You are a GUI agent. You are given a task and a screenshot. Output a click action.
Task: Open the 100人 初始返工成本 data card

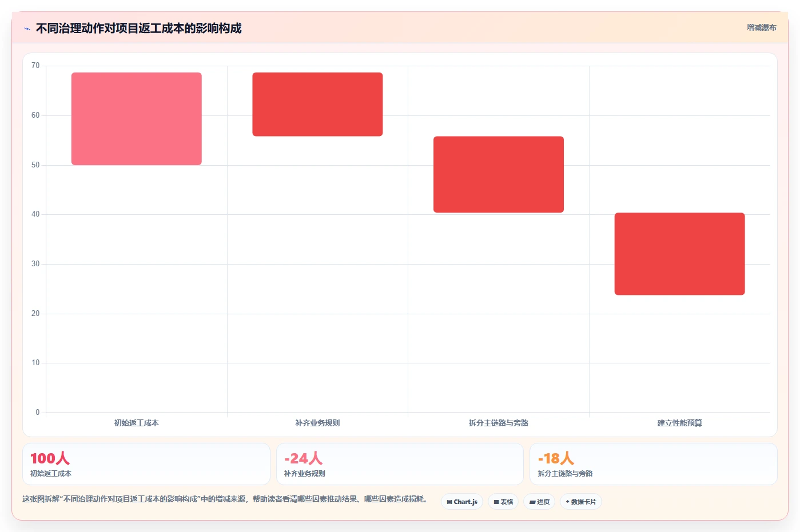146,464
